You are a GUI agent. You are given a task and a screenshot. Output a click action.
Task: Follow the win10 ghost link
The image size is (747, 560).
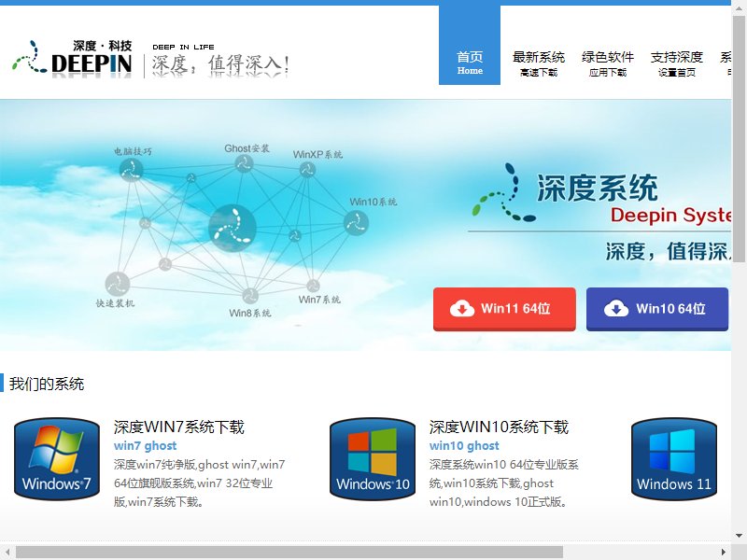[x=464, y=446]
